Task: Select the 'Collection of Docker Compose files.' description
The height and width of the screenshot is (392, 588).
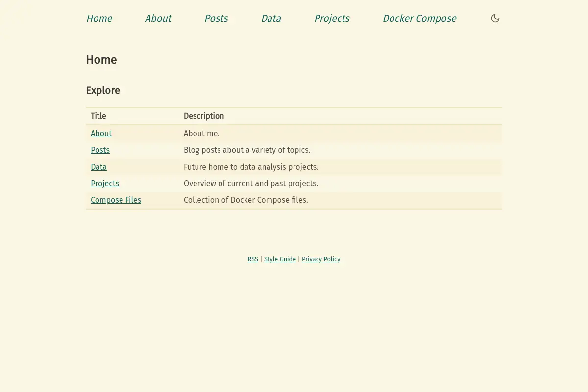Action: click(x=246, y=200)
